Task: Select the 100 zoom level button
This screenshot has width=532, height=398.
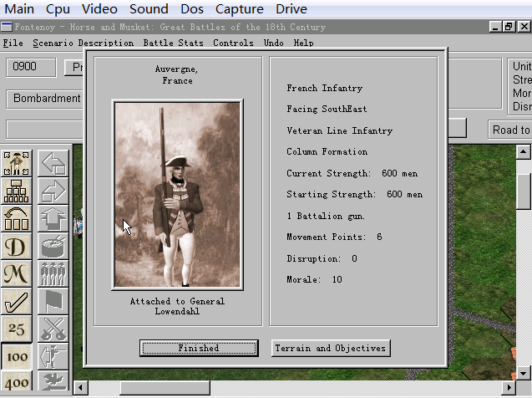Action: 17,356
